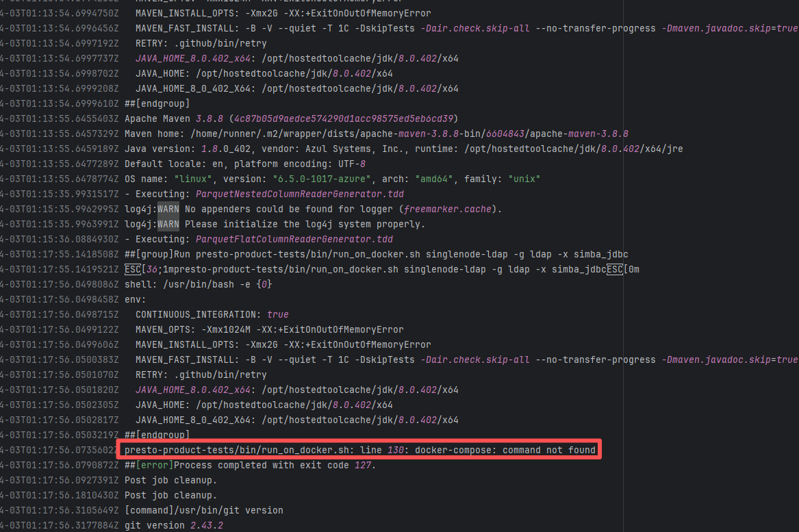Click WARN in the No appenders line
Image resolution: width=799 pixels, height=532 pixels.
(168, 209)
